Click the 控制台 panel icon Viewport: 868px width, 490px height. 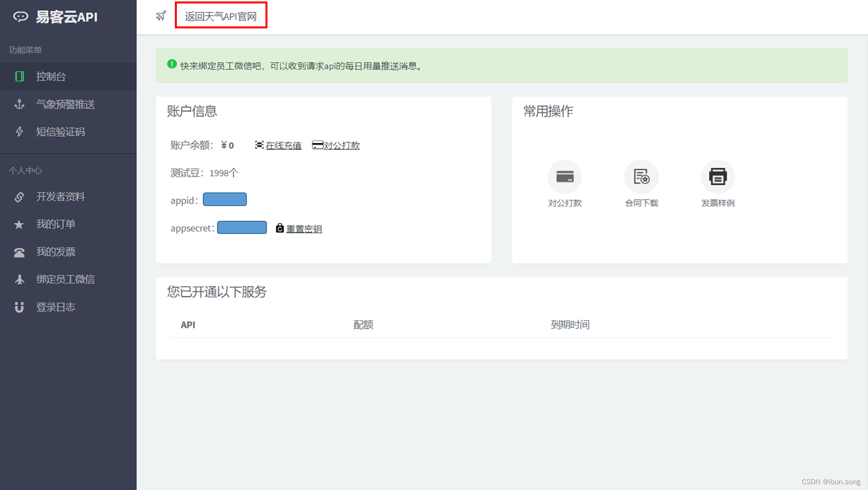coord(19,76)
